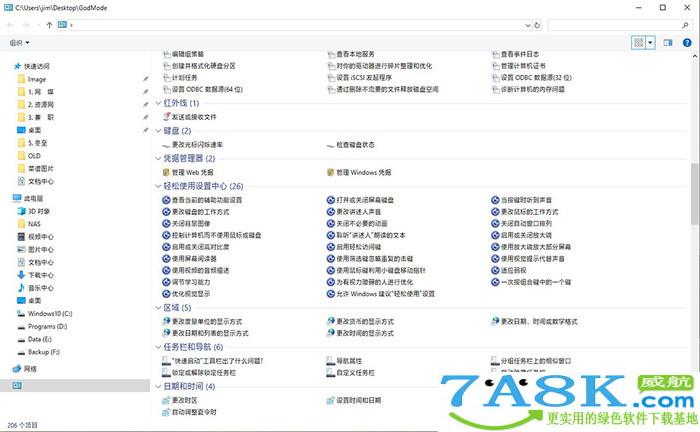The height and width of the screenshot is (432, 700).
Task: Collapse the 凭据管理器 (2) group
Action: pyautogui.click(x=158, y=158)
